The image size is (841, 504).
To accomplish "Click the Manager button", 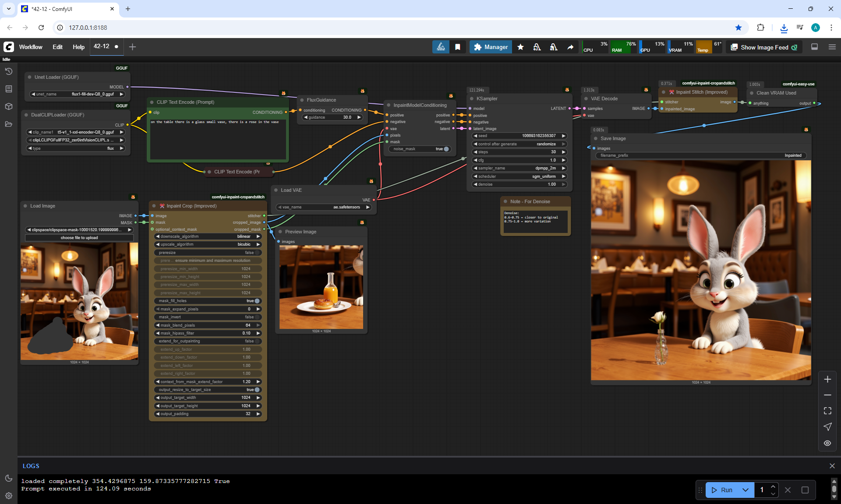I will (x=491, y=47).
